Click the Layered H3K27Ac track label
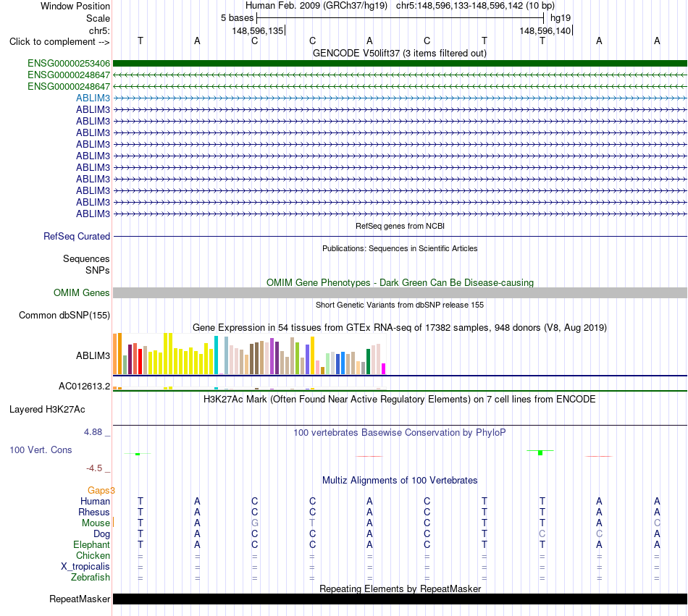Screen dimensions: 688x616 (47, 409)
